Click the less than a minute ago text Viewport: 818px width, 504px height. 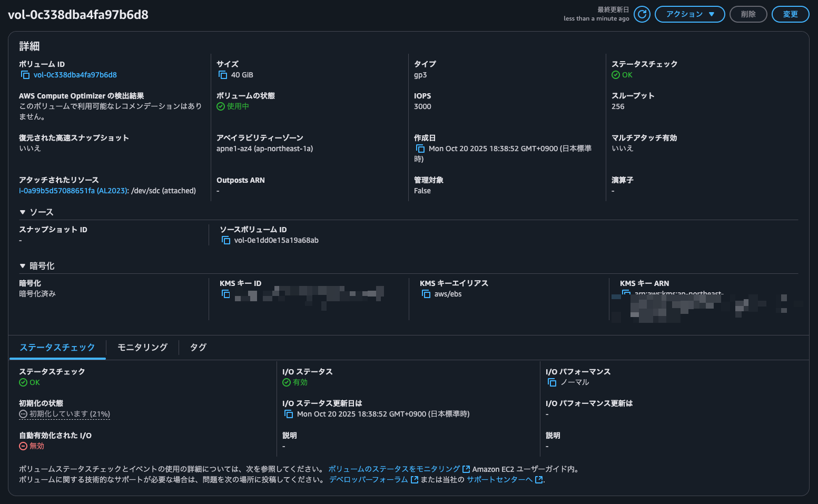(596, 18)
